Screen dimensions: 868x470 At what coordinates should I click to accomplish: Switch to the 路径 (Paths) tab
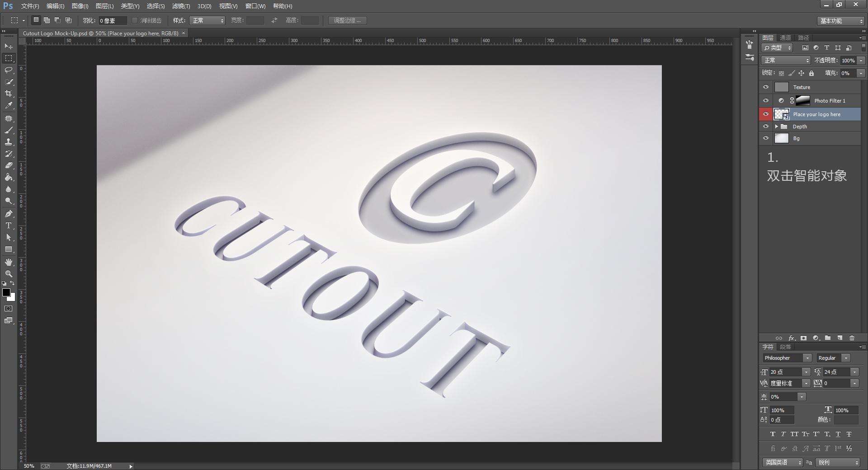(x=803, y=38)
